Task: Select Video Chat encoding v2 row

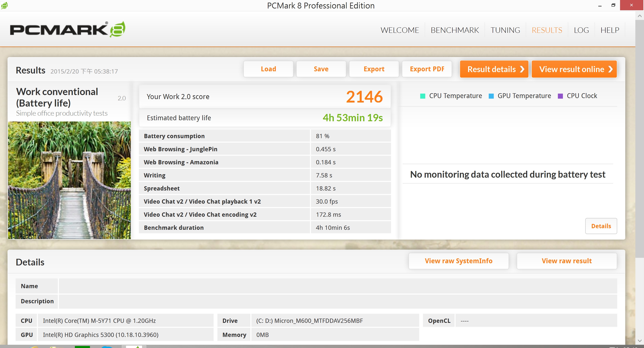Action: click(265, 215)
